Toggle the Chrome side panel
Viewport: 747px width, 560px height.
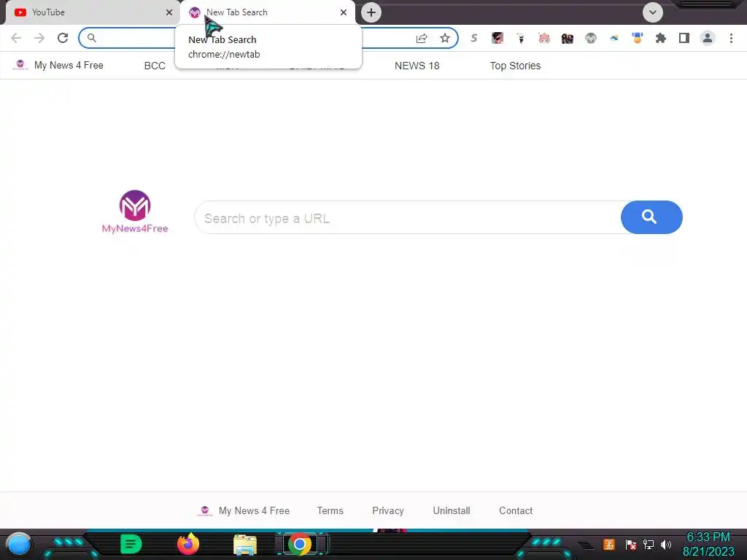(x=684, y=38)
